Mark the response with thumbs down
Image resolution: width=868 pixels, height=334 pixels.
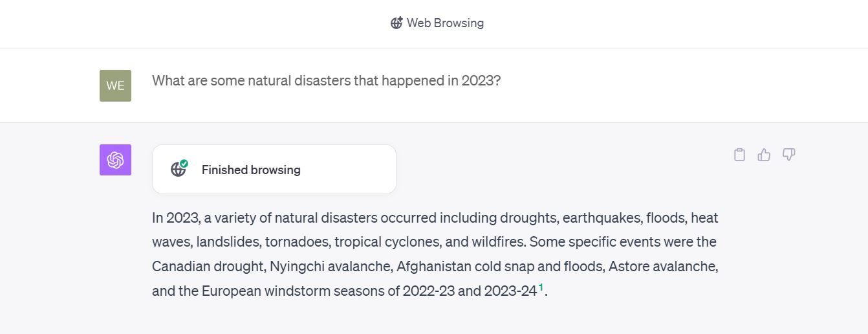pos(788,155)
